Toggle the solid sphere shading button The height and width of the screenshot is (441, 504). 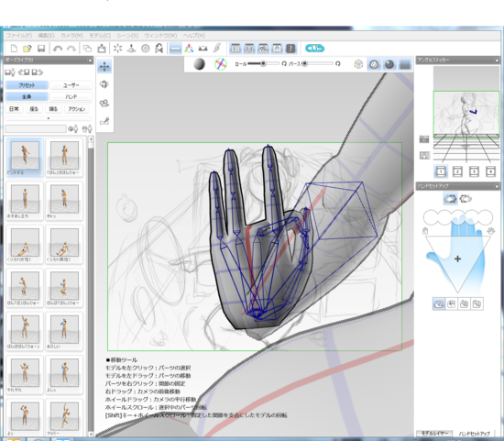pos(389,64)
